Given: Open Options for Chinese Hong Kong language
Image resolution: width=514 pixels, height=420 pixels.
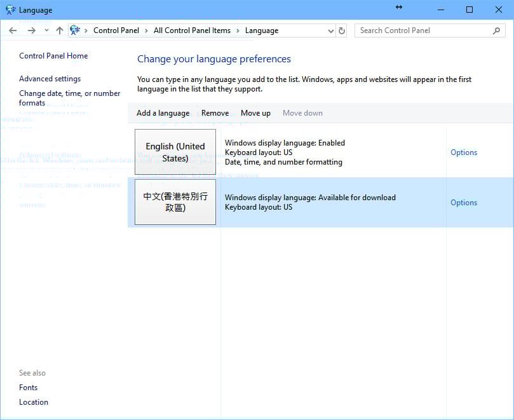Looking at the screenshot, I should click(x=464, y=203).
